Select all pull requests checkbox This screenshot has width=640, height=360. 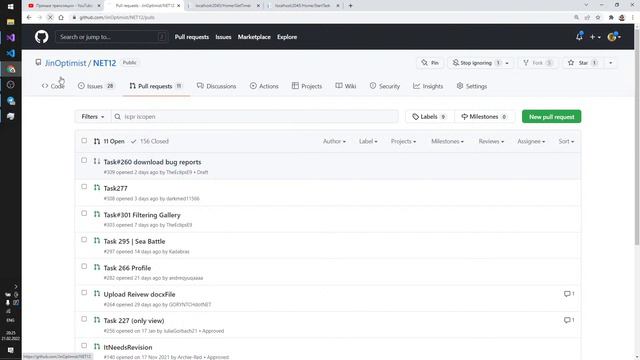[84, 141]
